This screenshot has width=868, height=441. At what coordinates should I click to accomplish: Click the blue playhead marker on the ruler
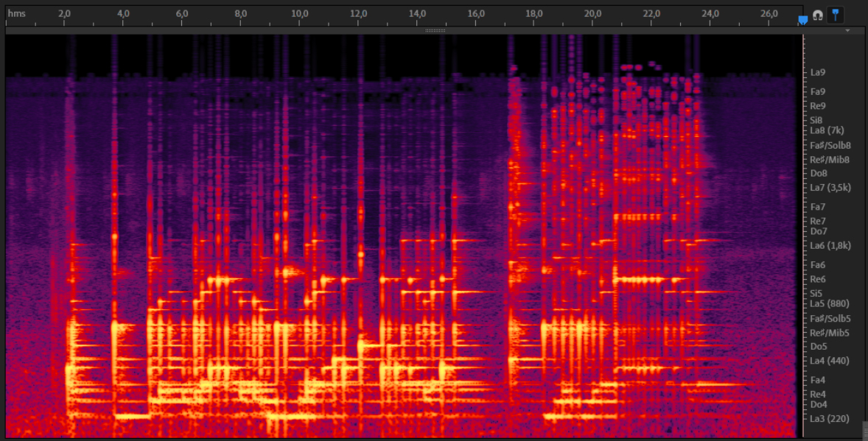pyautogui.click(x=803, y=20)
